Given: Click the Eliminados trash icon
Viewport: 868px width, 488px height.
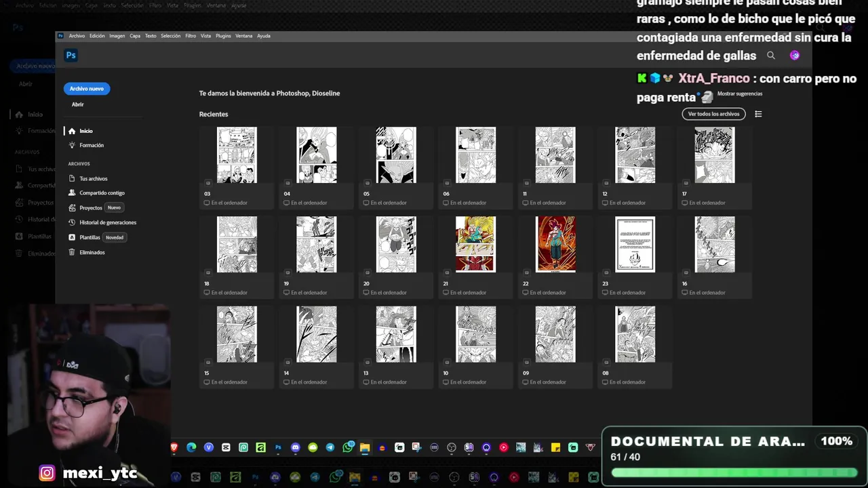Looking at the screenshot, I should pos(72,252).
